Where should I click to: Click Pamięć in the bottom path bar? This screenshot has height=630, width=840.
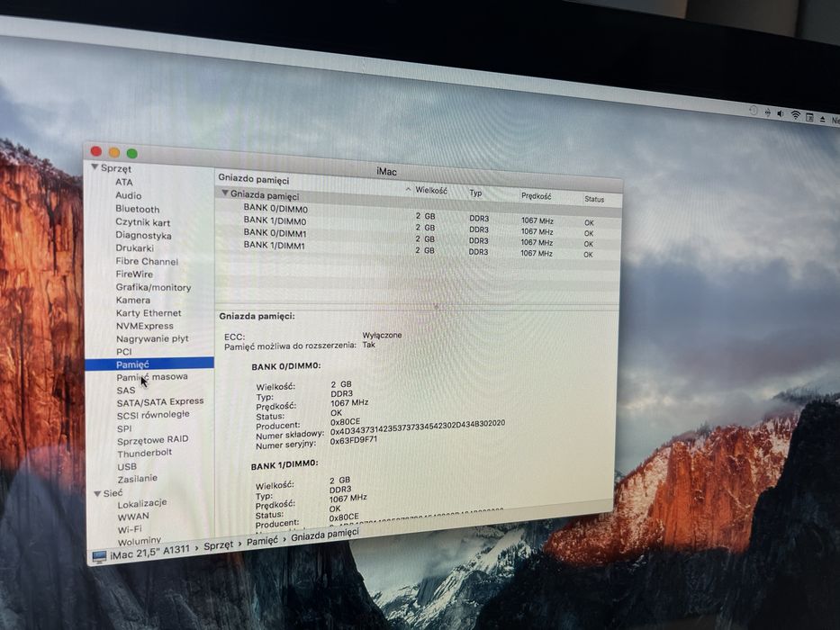click(x=262, y=541)
